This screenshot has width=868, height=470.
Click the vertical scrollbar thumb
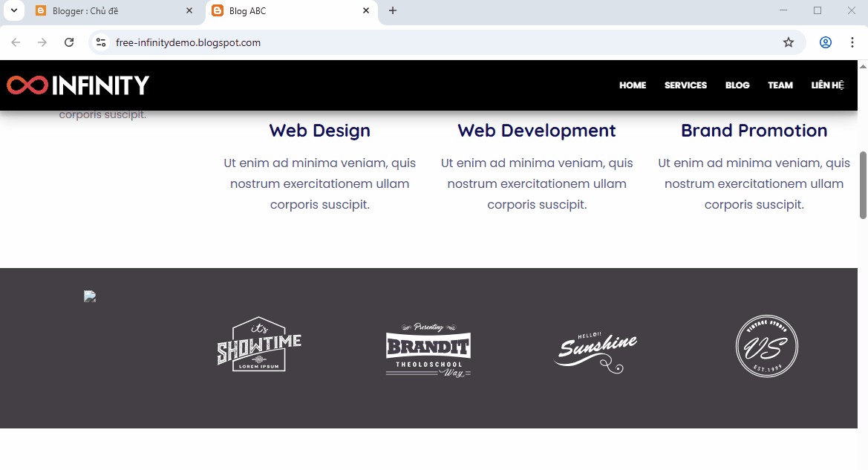click(x=863, y=185)
